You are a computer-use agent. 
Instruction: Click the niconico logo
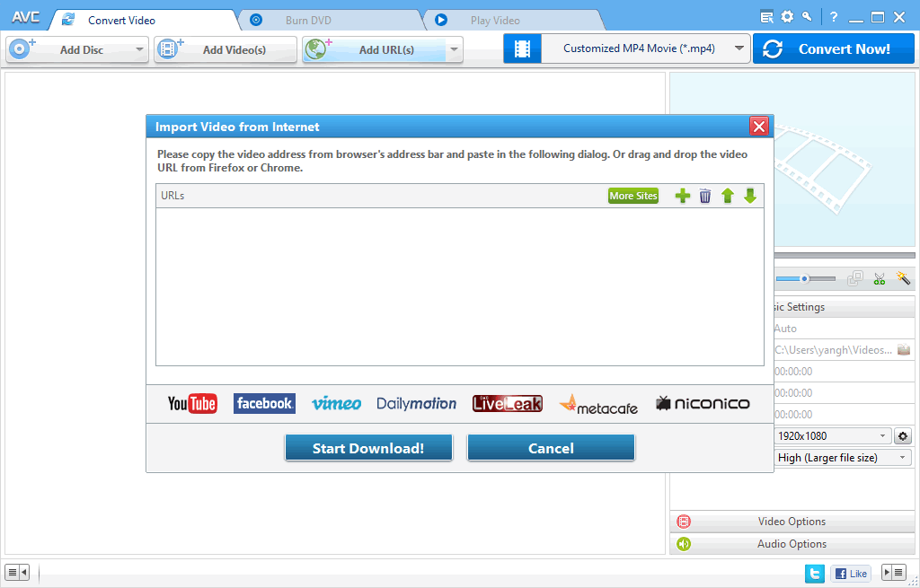[x=703, y=403]
